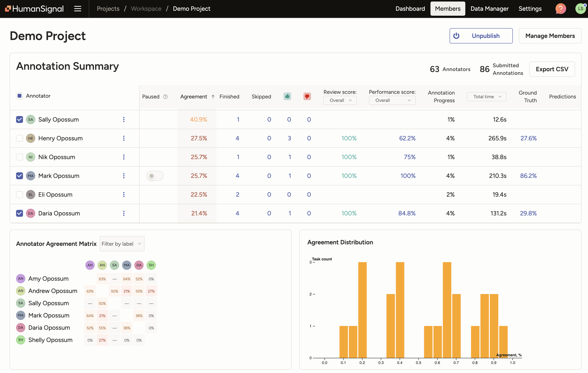Image resolution: width=588 pixels, height=373 pixels.
Task: Click the thumbs-up review column icon
Action: pos(287,96)
